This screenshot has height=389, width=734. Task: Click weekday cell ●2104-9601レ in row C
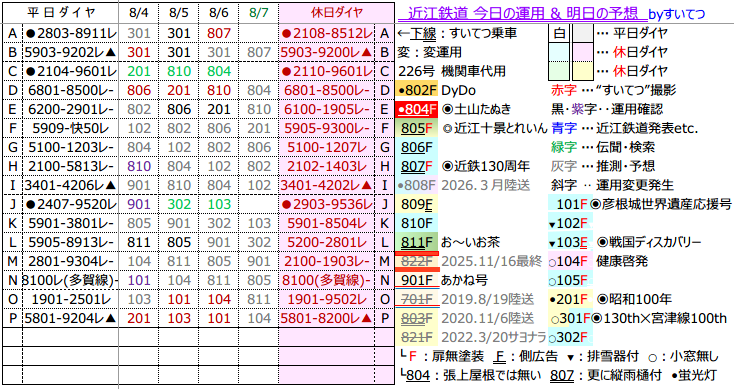click(70, 72)
